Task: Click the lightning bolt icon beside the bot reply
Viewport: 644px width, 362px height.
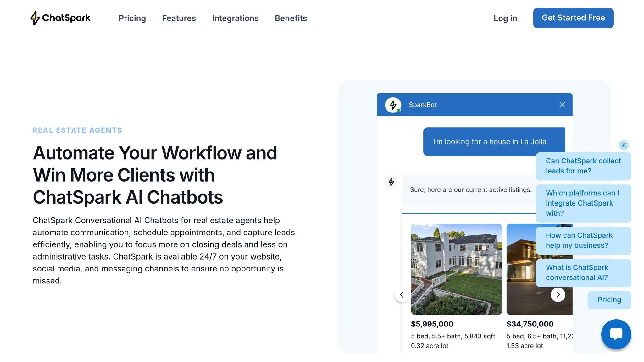Action: [391, 182]
